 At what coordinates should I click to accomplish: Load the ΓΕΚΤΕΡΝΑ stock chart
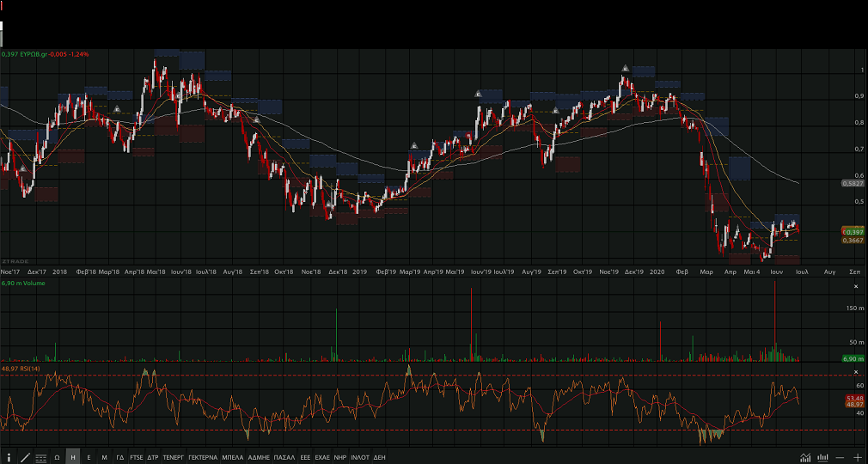(202, 457)
